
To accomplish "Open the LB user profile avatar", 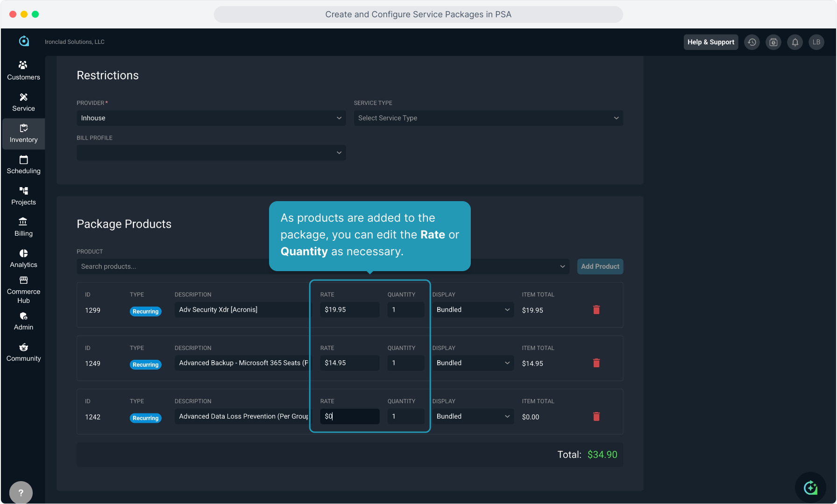I will (x=816, y=42).
